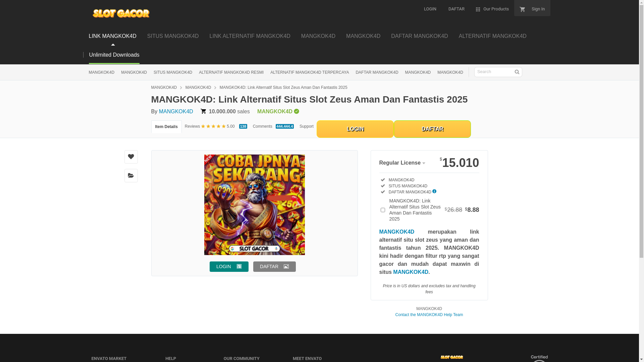The image size is (644, 362).
Task: Open Contact the MANGKOK4D Help Team link
Action: click(429, 315)
